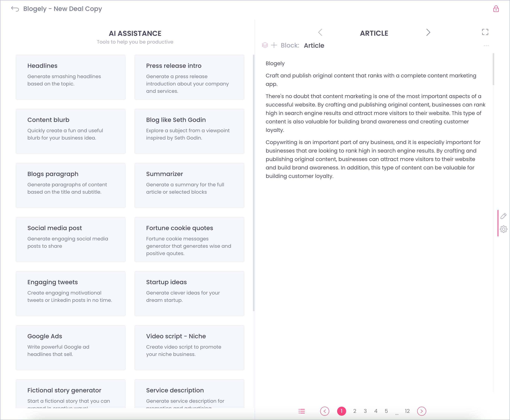The height and width of the screenshot is (420, 510).
Task: Click previous page circle arrow
Action: click(325, 411)
